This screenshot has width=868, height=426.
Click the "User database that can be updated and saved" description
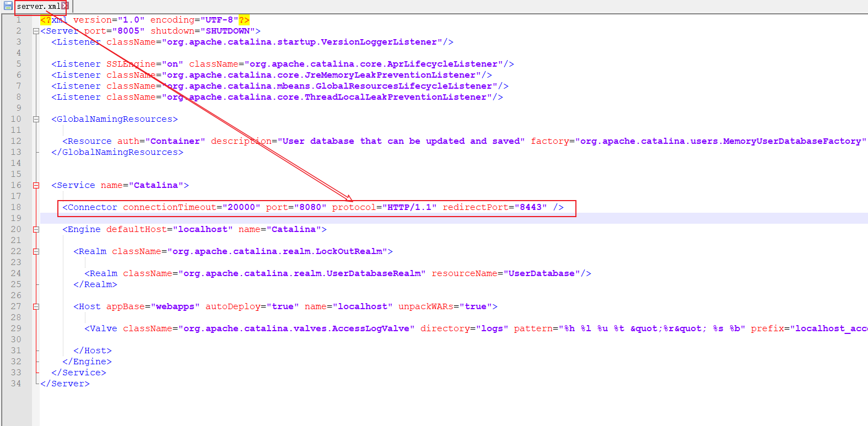[401, 141]
